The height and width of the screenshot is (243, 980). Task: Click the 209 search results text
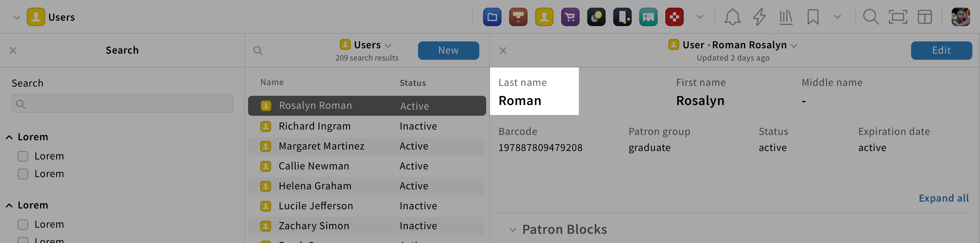click(x=367, y=58)
